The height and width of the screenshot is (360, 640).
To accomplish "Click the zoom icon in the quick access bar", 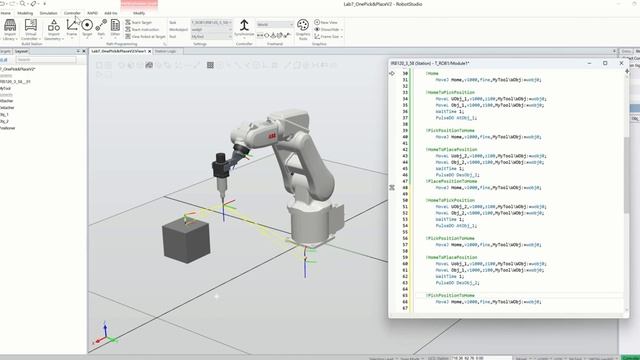I will point(22,4).
